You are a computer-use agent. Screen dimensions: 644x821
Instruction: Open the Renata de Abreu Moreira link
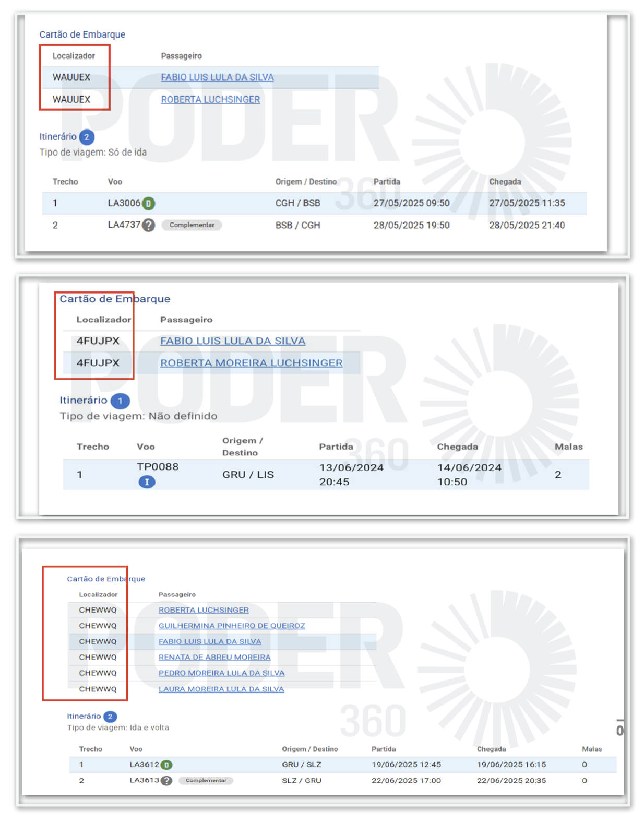click(x=214, y=657)
